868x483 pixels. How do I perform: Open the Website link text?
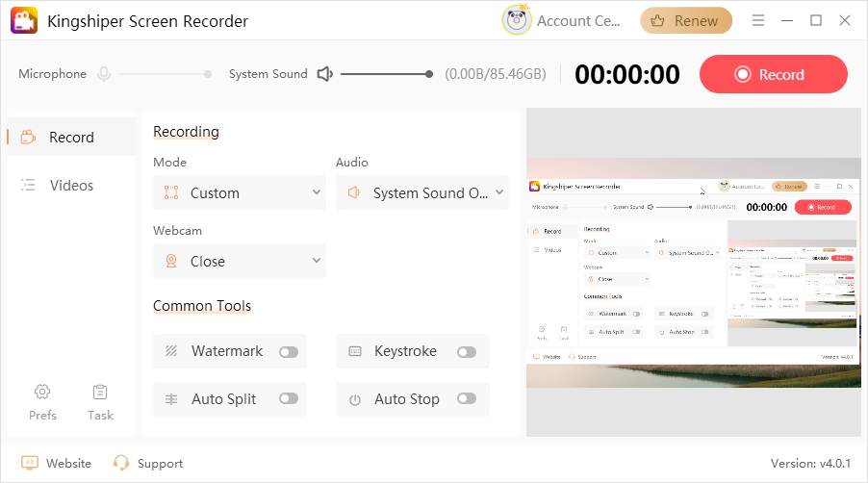68,463
